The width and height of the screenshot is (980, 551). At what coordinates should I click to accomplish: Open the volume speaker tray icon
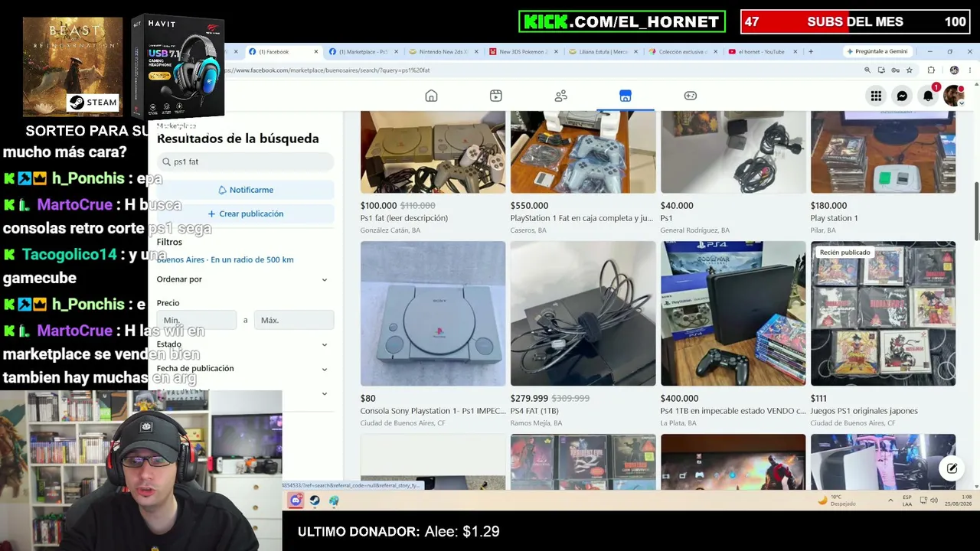[935, 500]
